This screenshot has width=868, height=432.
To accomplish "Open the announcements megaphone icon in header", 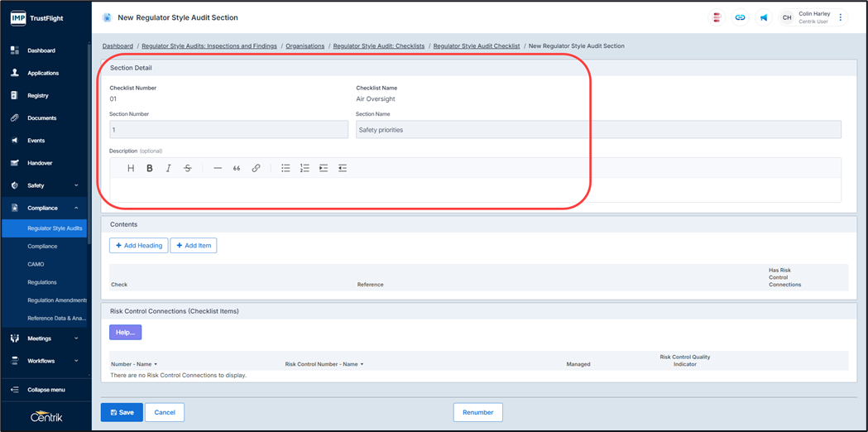I will click(764, 17).
